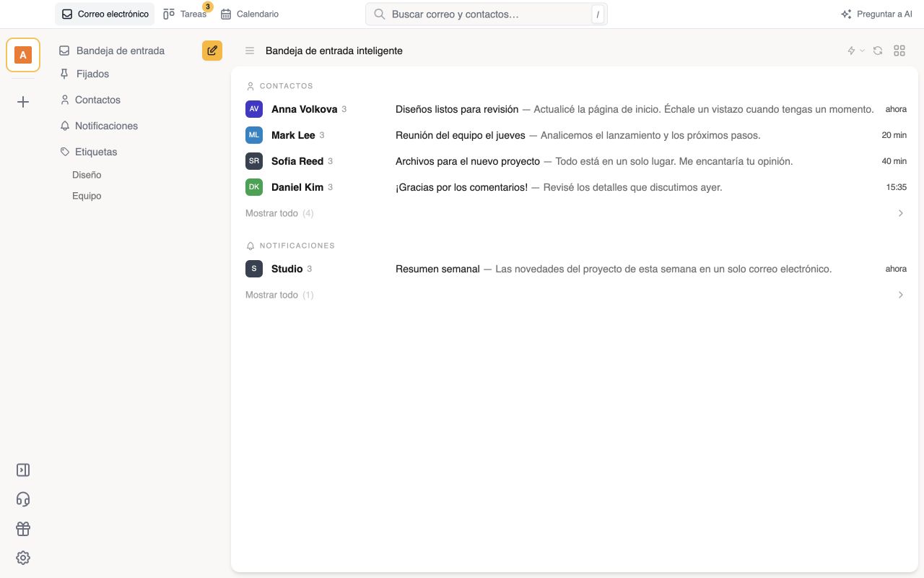Viewport: 924px width, 578px height.
Task: Switch to Correo electrónico tab
Action: point(105,14)
